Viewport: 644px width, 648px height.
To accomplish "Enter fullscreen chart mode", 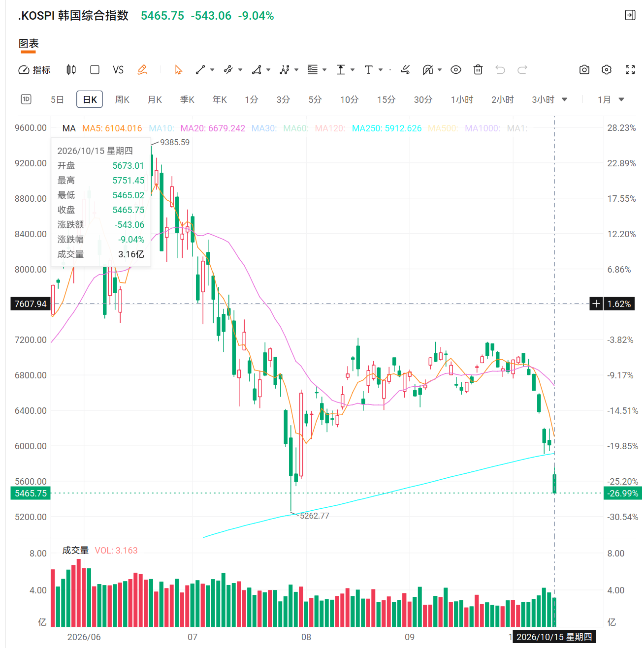I will (630, 70).
